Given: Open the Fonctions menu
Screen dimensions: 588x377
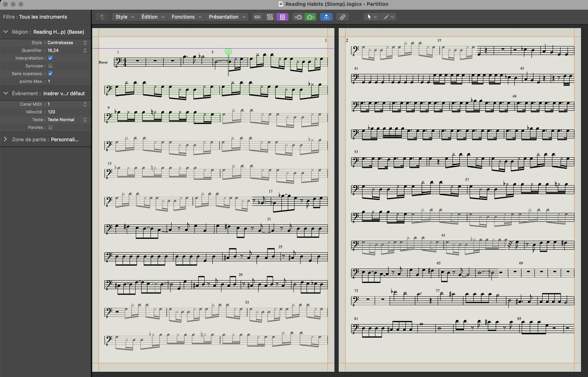Looking at the screenshot, I should [x=186, y=17].
